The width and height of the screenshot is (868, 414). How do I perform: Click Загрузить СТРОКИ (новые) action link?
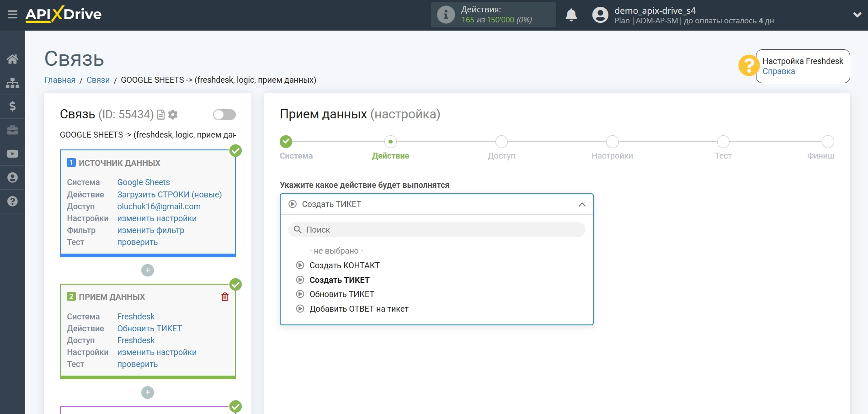[170, 195]
